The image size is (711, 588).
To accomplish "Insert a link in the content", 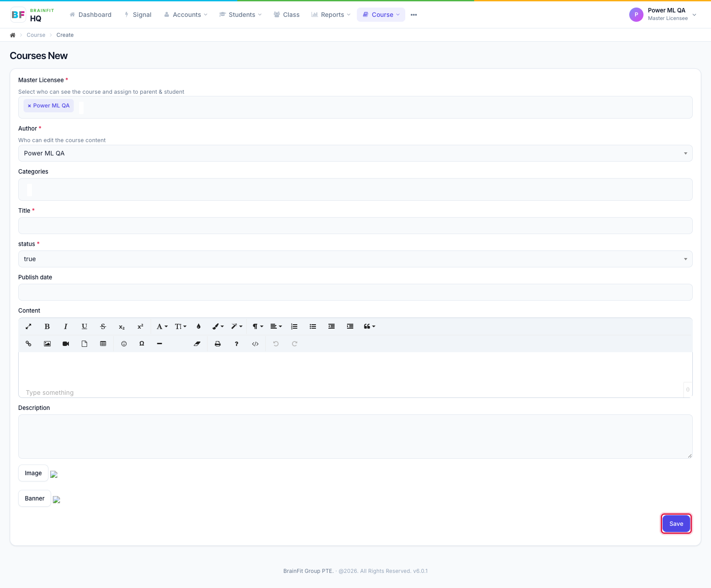I will (28, 344).
